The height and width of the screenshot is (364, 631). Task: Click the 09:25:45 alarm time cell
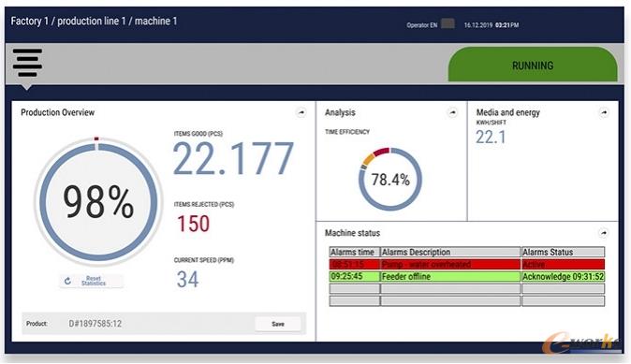355,276
